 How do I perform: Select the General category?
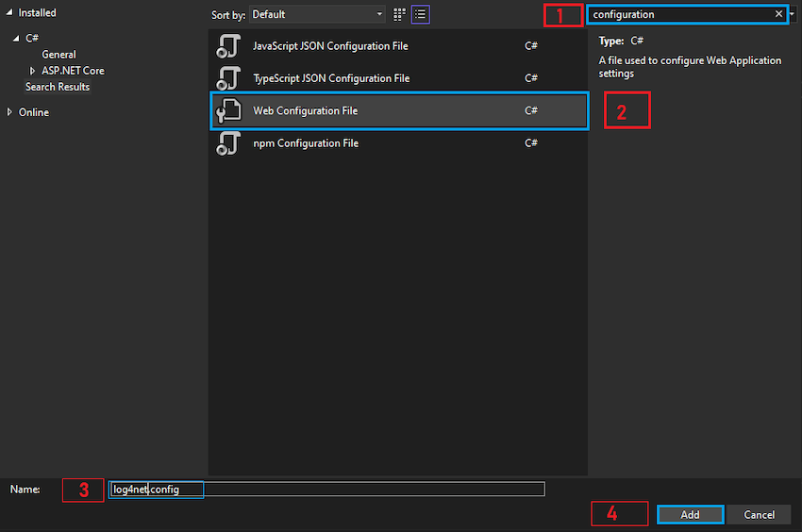tap(58, 54)
